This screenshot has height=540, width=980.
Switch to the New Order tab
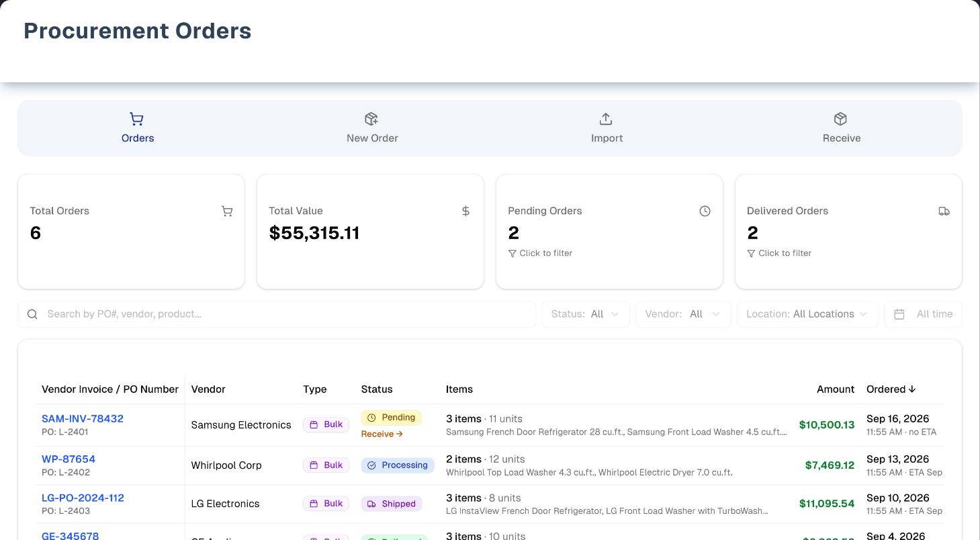pyautogui.click(x=372, y=128)
